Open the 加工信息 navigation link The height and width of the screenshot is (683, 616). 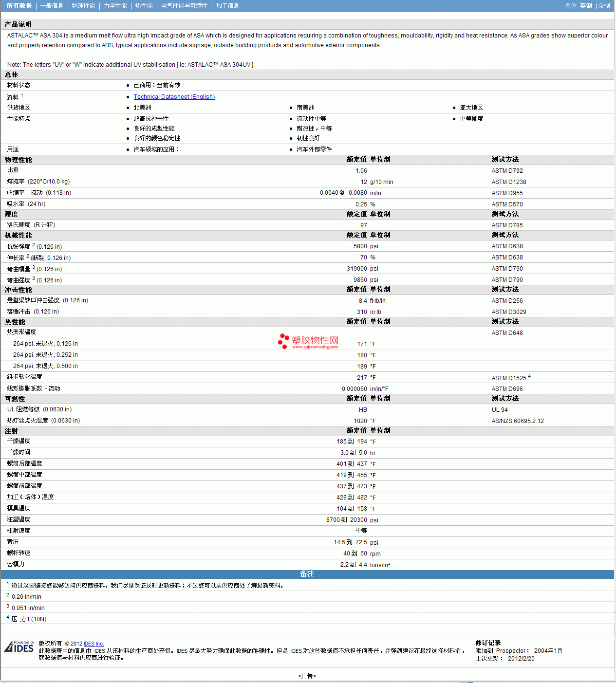pyautogui.click(x=227, y=6)
